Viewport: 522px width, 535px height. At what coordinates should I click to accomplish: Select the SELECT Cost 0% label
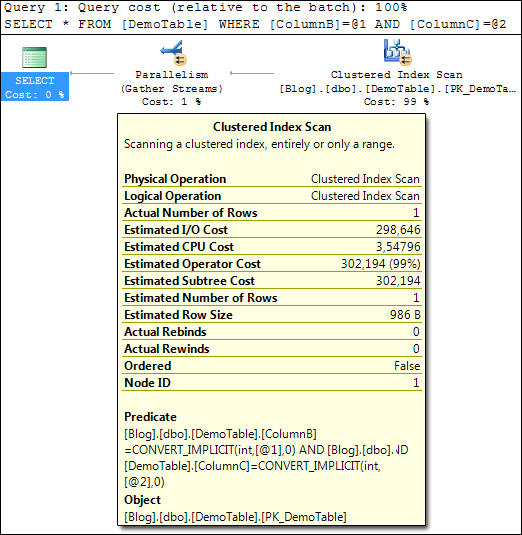35,87
